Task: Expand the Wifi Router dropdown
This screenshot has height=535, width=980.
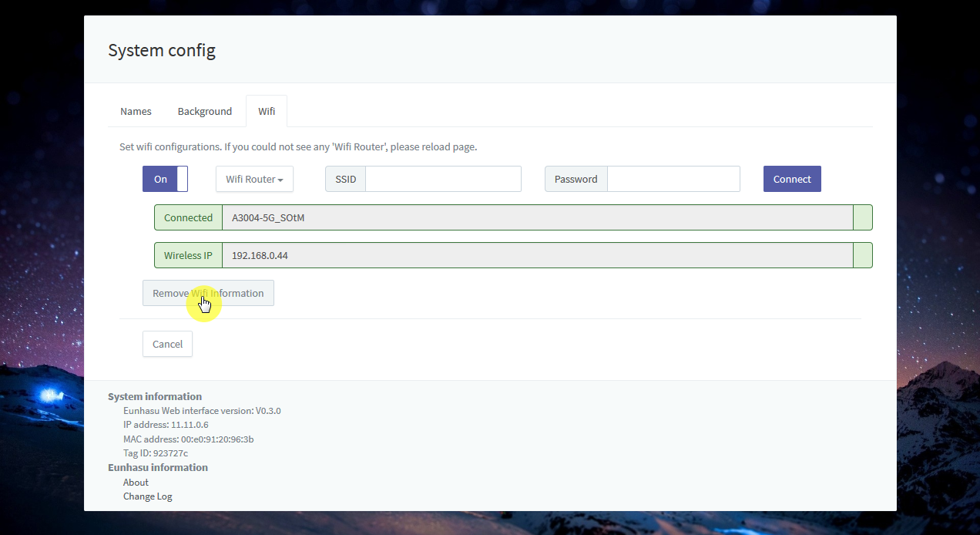Action: 254,179
